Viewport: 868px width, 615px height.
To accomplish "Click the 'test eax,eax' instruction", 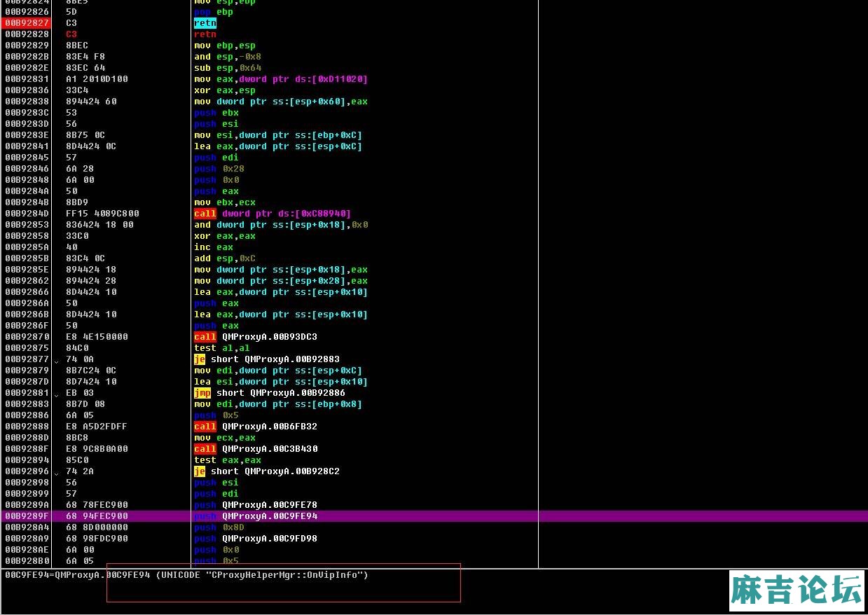I will tap(228, 460).
